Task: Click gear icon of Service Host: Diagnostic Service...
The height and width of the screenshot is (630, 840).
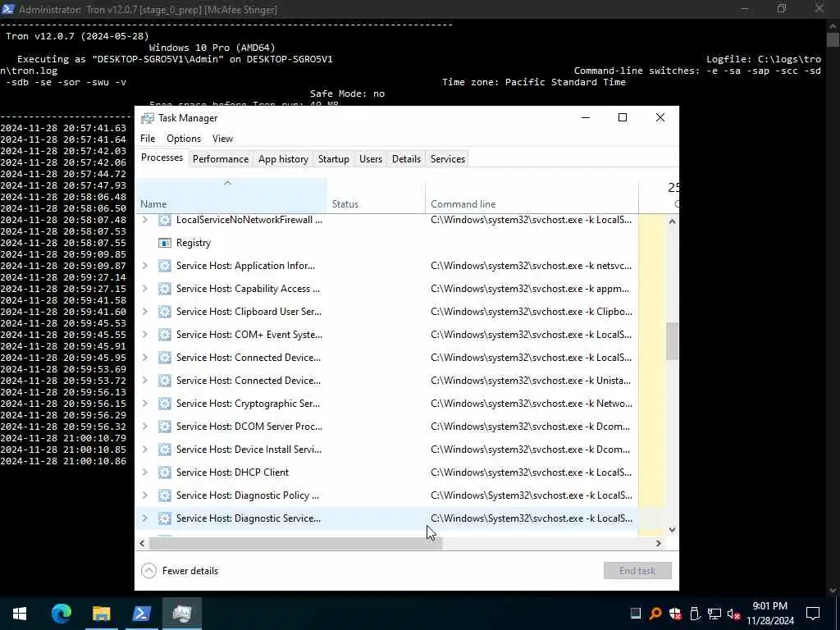Action: (164, 518)
